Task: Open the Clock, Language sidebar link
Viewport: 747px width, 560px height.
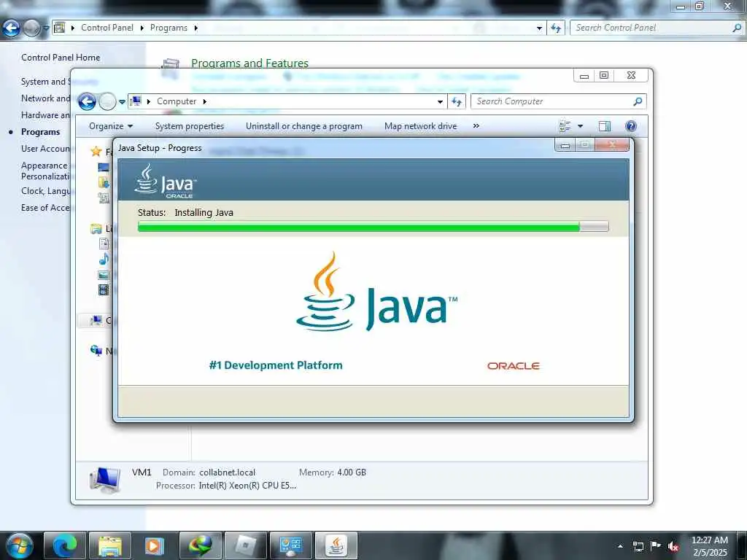Action: [x=45, y=191]
